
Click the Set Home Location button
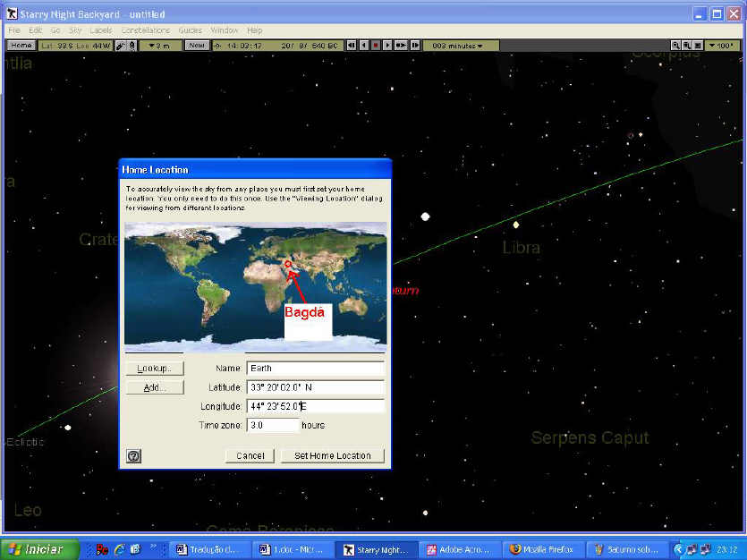[x=333, y=455]
